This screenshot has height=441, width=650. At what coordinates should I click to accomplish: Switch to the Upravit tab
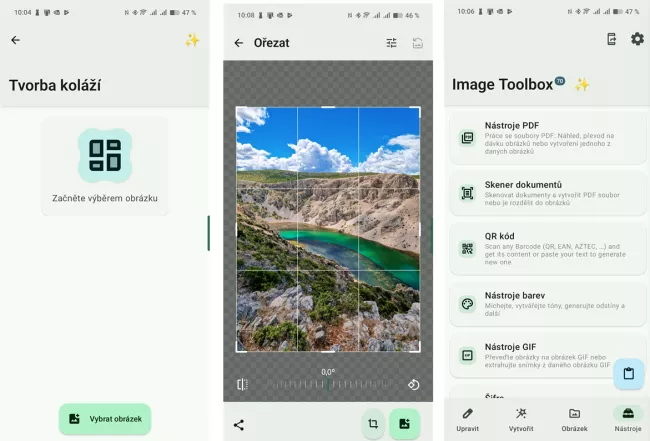[468, 419]
